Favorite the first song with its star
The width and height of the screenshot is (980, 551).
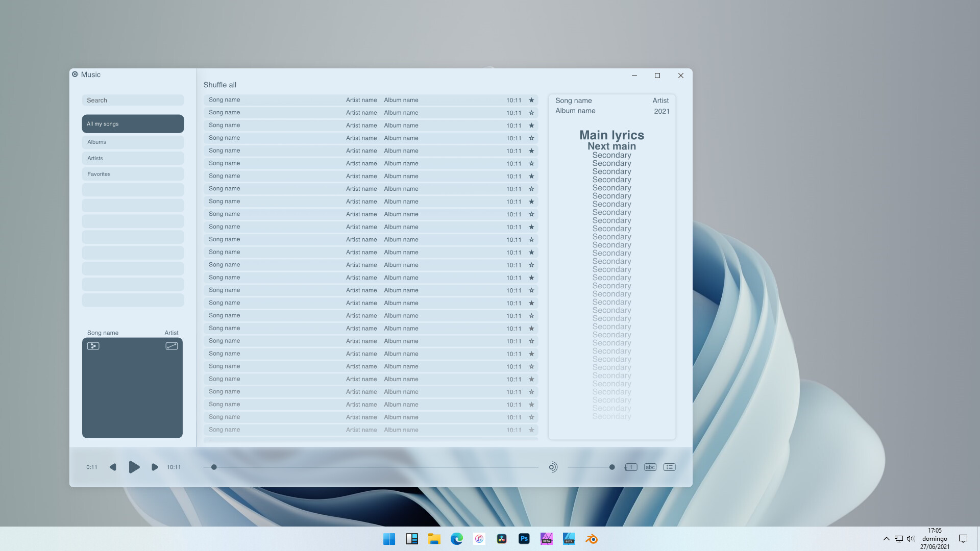pyautogui.click(x=531, y=100)
